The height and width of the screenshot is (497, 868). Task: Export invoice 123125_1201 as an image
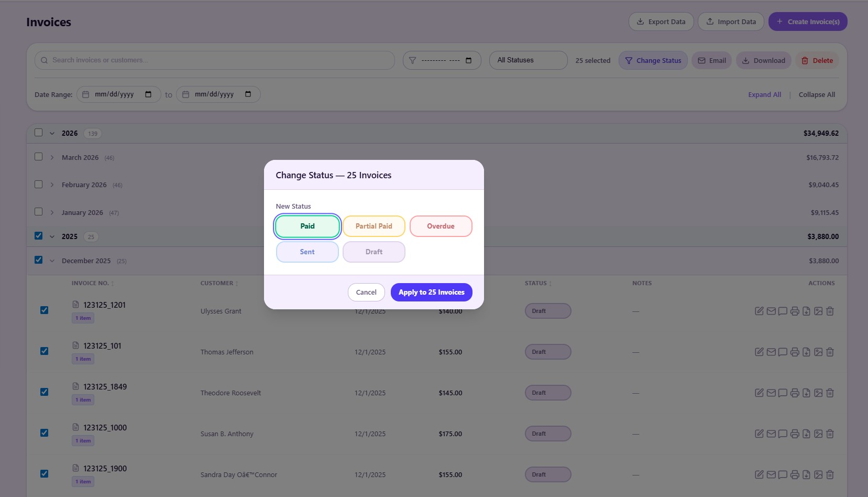click(818, 311)
